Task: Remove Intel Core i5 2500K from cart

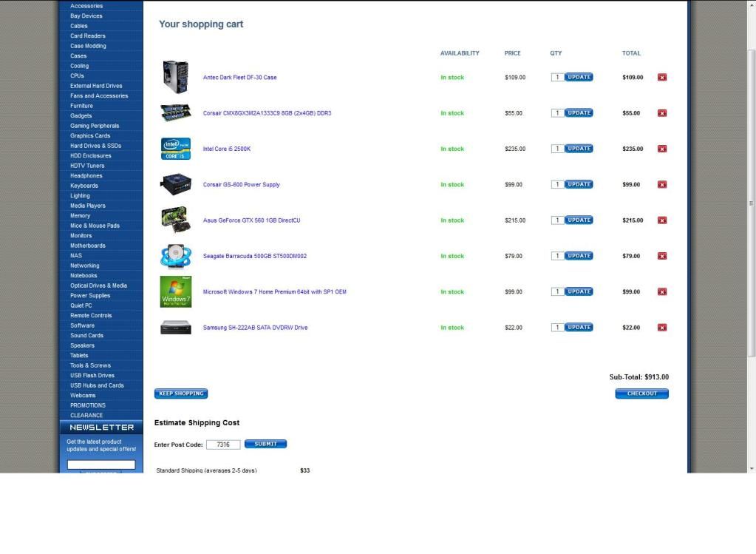Action: point(662,149)
